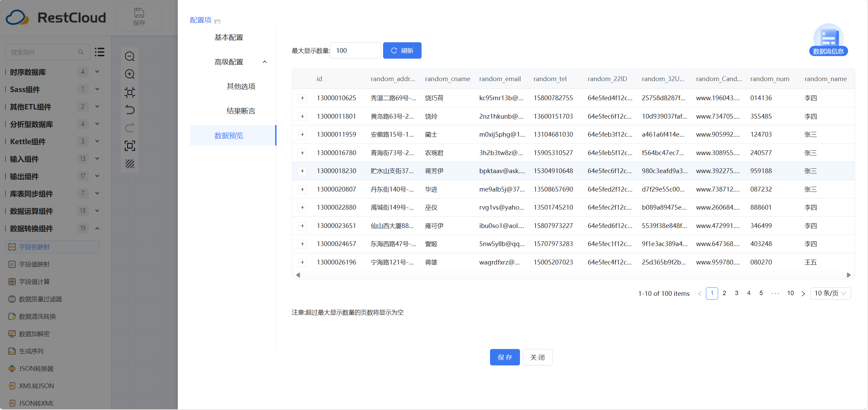Expand row with id 13000018230
The height and width of the screenshot is (410, 868).
302,171
